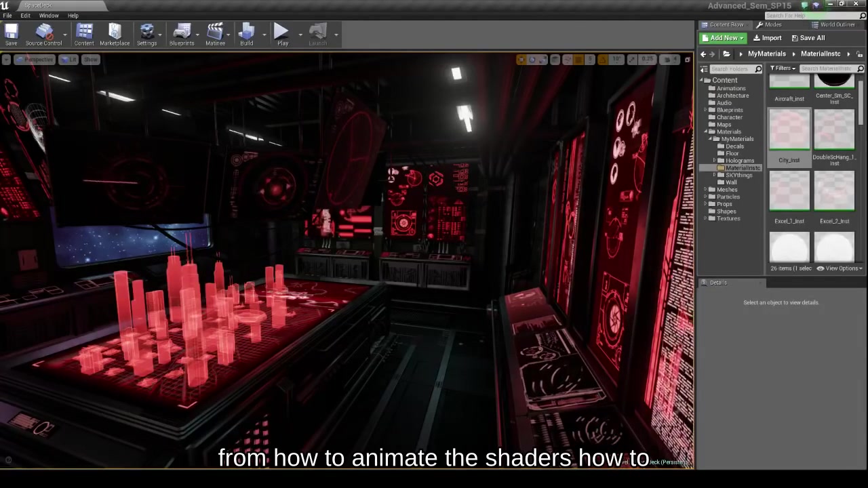Select the DoubleScHang_1_Inst material thumbnail
This screenshot has width=868, height=488.
(834, 130)
